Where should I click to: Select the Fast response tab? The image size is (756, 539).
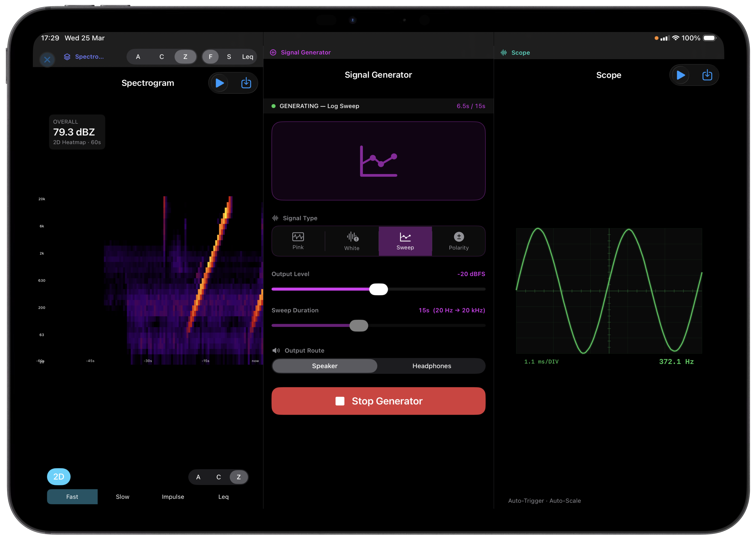tap(72, 496)
